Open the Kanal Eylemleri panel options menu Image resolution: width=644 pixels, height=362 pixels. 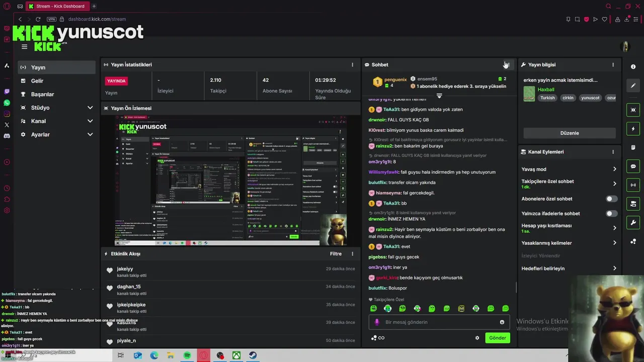coord(613,152)
